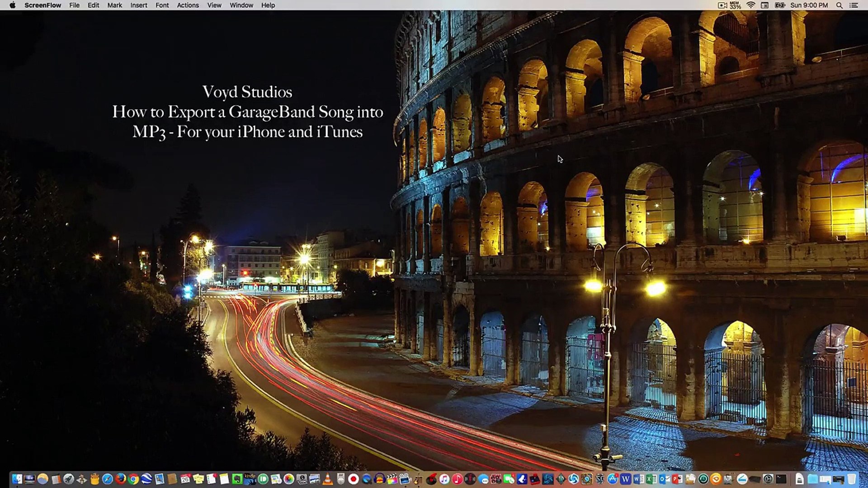868x488 pixels.
Task: Open the Mac App Store
Action: click(x=612, y=479)
